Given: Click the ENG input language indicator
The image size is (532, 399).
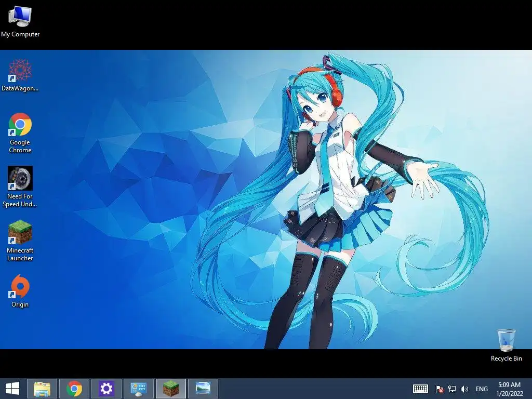Looking at the screenshot, I should click(482, 389).
